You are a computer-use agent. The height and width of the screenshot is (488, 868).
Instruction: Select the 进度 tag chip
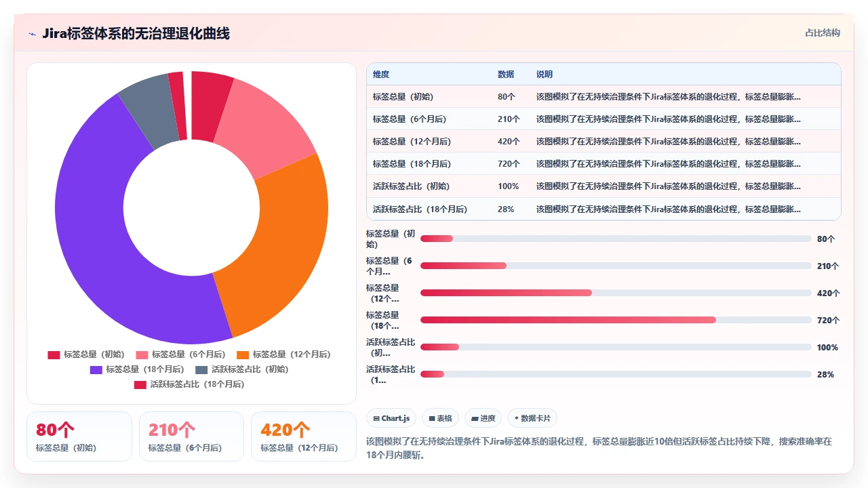pos(483,418)
